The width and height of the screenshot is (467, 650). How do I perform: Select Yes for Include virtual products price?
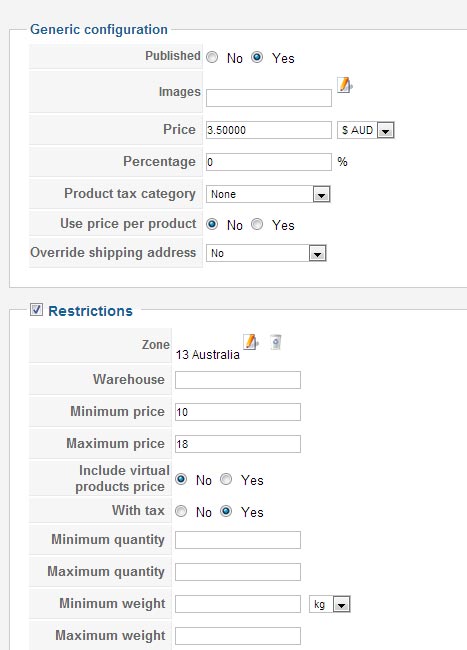[226, 479]
